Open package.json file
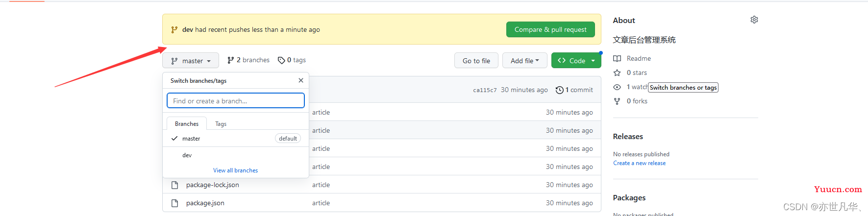 [x=205, y=203]
